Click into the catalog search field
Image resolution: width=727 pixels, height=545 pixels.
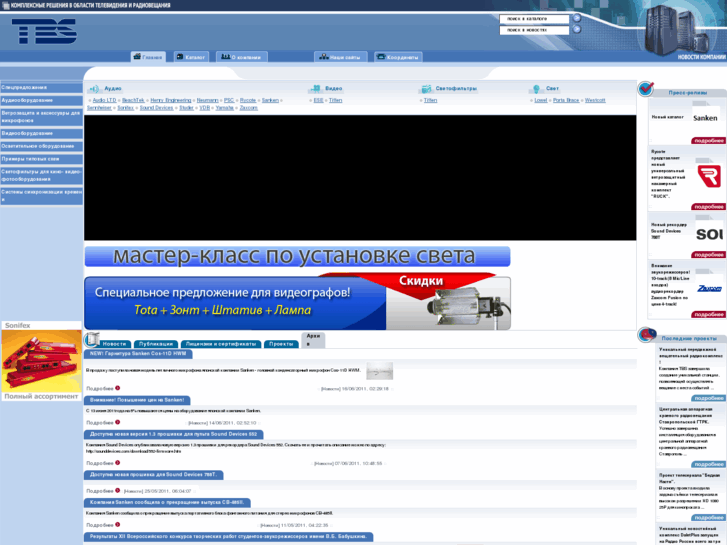[534, 19]
